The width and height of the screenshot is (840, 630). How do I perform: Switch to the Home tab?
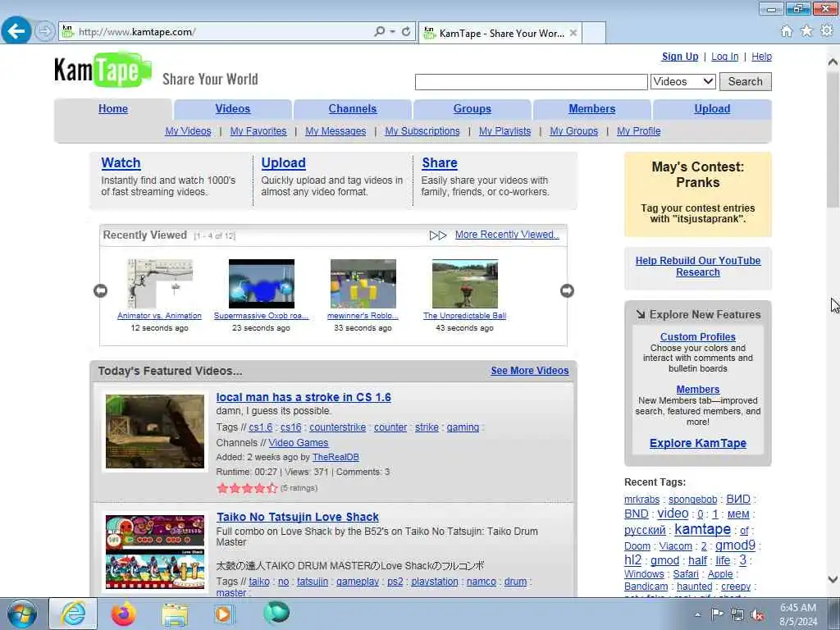coord(113,109)
